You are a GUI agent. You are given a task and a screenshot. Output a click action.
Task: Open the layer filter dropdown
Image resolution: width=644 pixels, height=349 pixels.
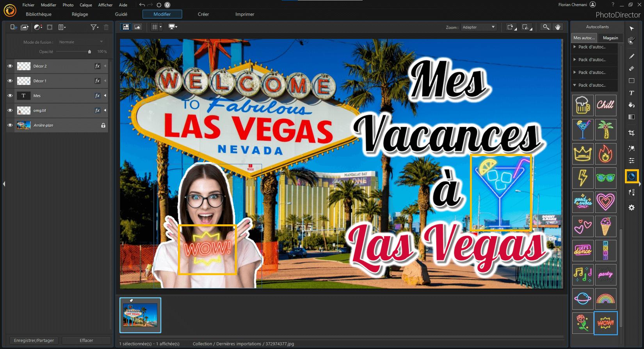94,27
